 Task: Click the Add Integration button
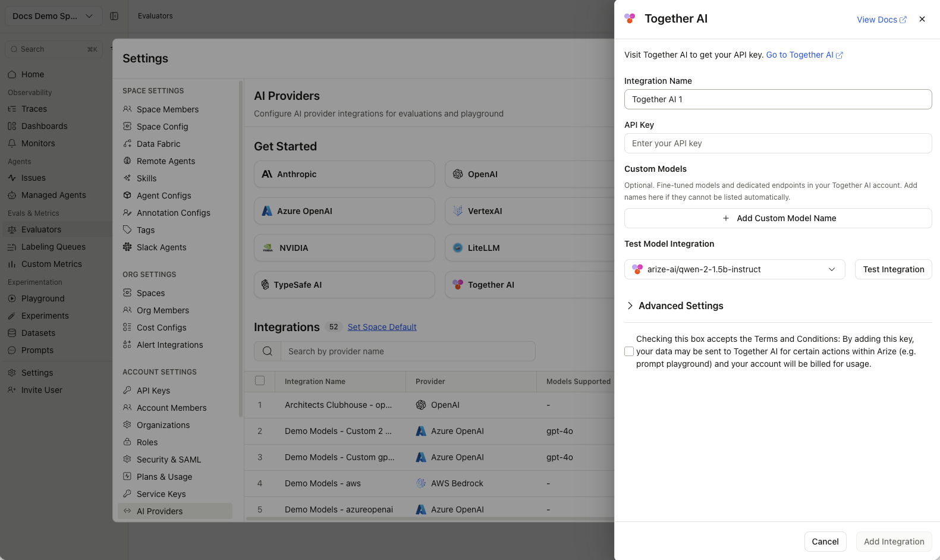(x=894, y=542)
